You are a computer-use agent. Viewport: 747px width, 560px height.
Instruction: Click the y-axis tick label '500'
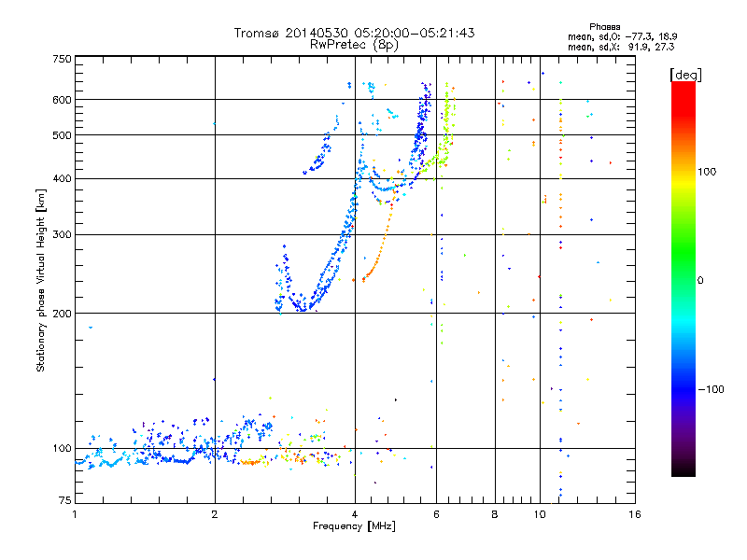[62, 135]
